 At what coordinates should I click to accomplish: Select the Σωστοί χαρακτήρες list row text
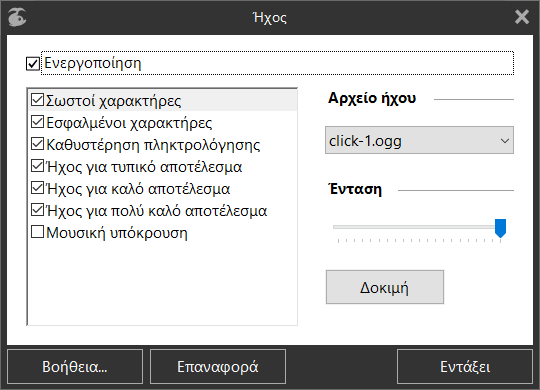[113, 101]
